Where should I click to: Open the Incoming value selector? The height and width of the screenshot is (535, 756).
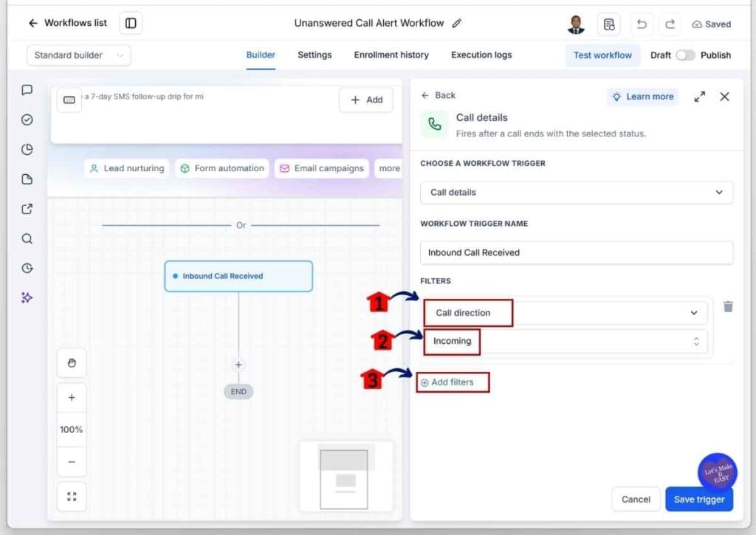pyautogui.click(x=565, y=341)
